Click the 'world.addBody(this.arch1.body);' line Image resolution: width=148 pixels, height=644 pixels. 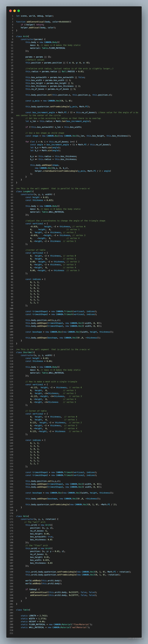[x=43, y=581]
